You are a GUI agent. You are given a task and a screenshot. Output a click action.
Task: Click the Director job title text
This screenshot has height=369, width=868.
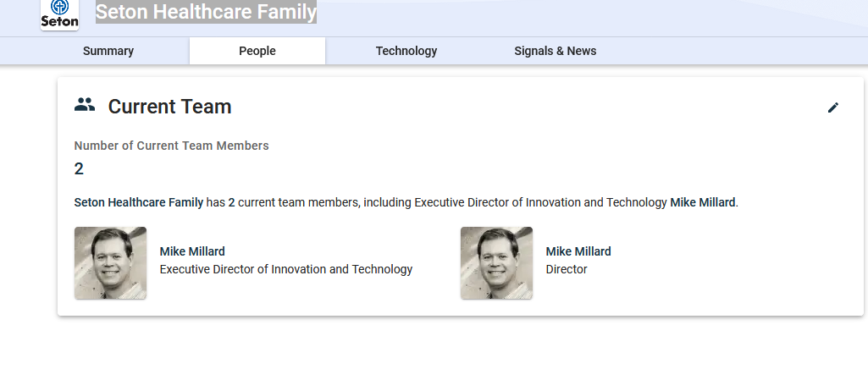click(x=567, y=269)
